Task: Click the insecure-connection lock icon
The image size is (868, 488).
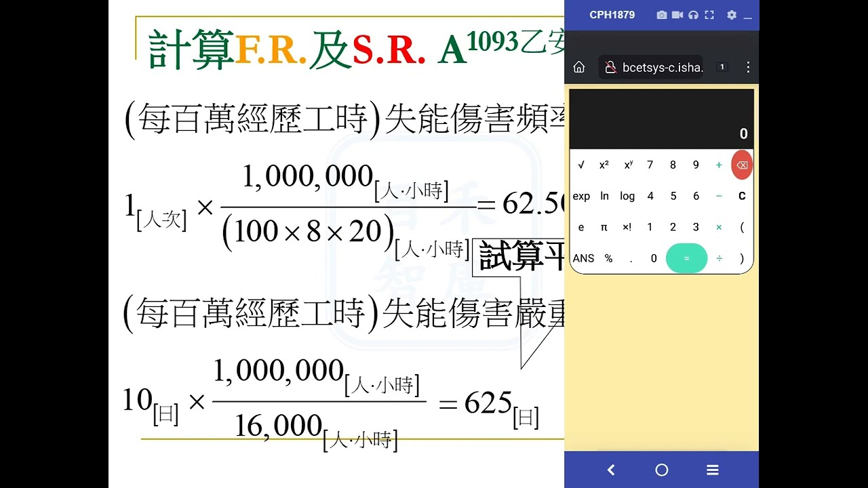Action: [610, 67]
